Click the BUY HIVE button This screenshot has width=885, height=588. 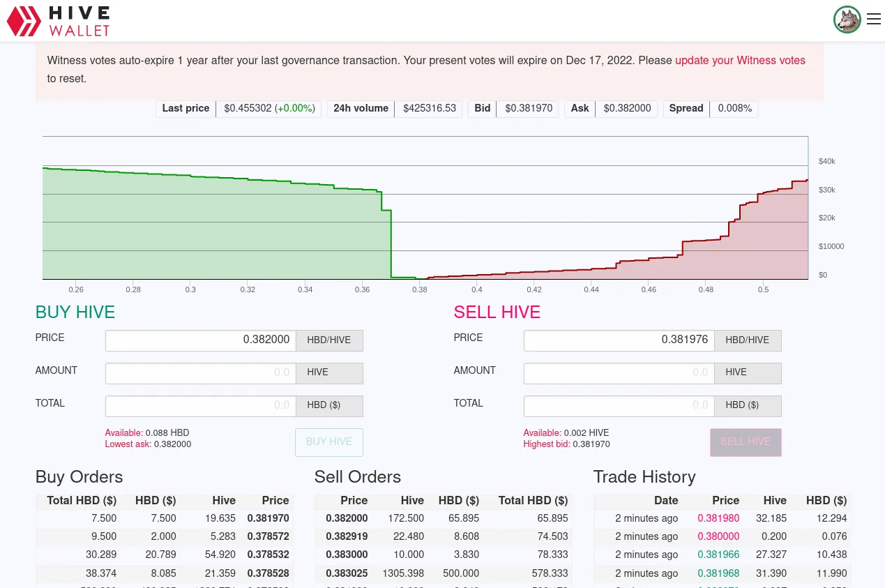pyautogui.click(x=329, y=442)
